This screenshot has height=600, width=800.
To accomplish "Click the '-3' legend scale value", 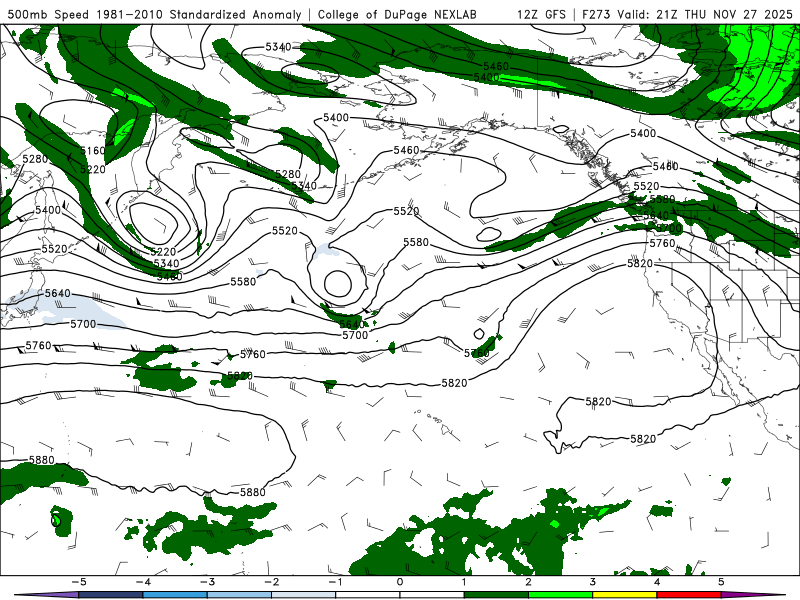I will (207, 582).
